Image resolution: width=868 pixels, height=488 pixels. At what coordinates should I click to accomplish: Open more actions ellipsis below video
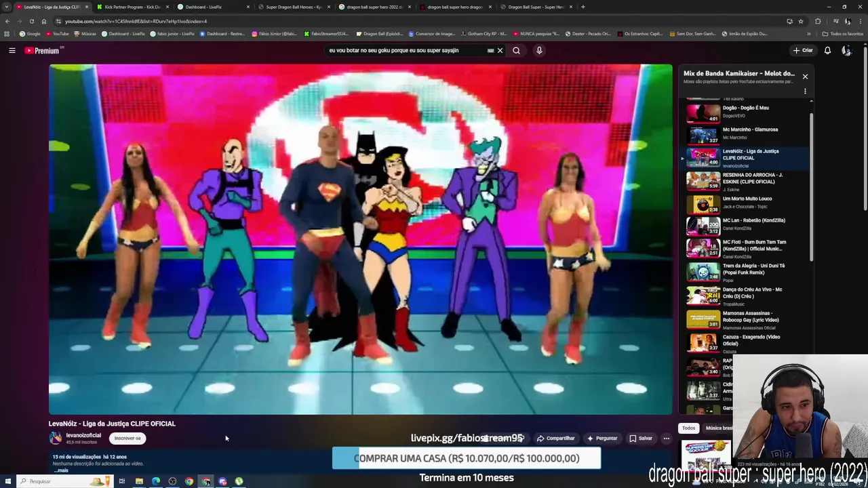coord(666,439)
